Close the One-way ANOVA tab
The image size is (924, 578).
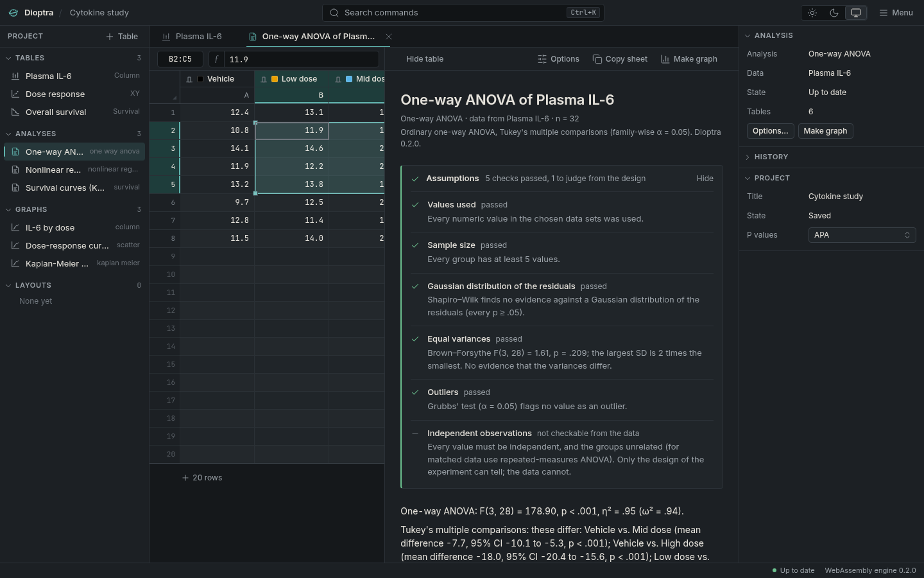click(x=389, y=37)
